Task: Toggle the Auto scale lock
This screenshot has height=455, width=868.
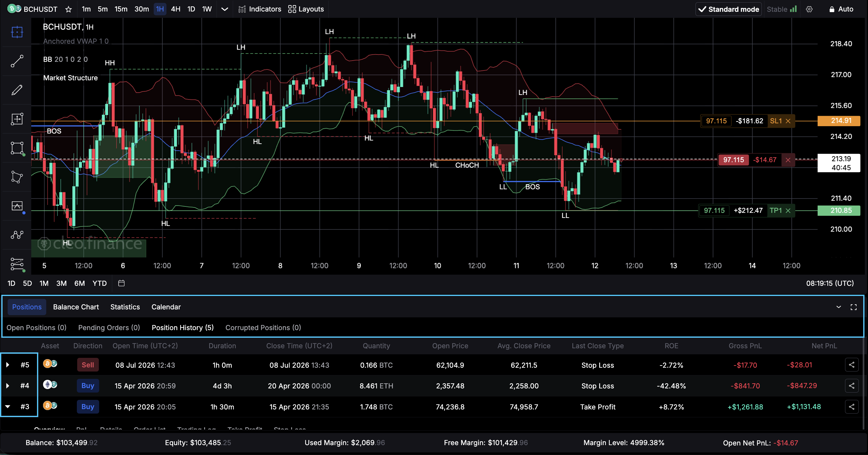Action: (x=841, y=9)
